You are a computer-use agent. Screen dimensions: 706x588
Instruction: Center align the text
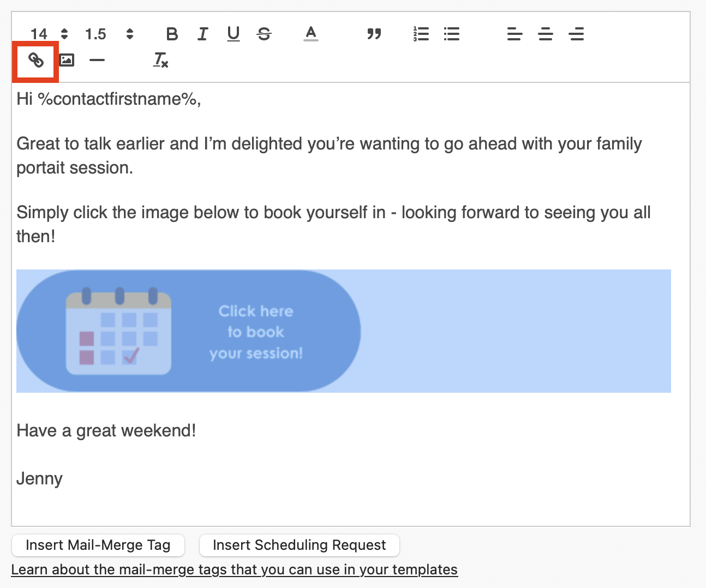pyautogui.click(x=545, y=34)
